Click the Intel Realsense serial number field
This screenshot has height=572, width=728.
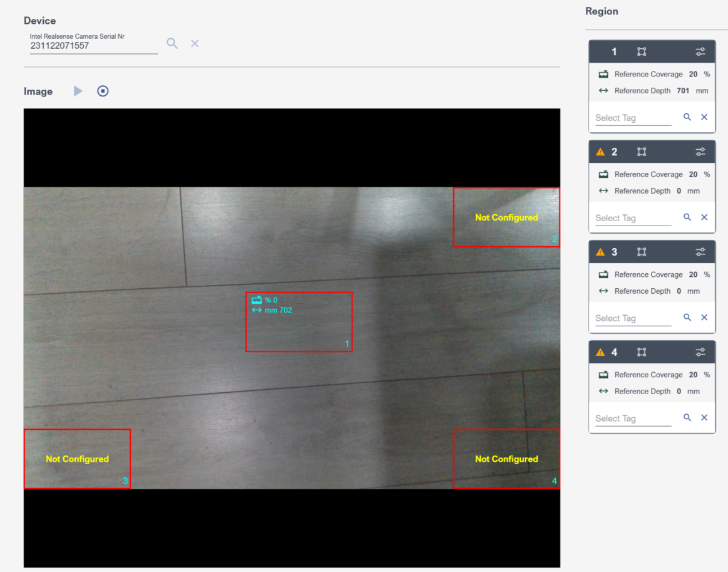coord(93,46)
